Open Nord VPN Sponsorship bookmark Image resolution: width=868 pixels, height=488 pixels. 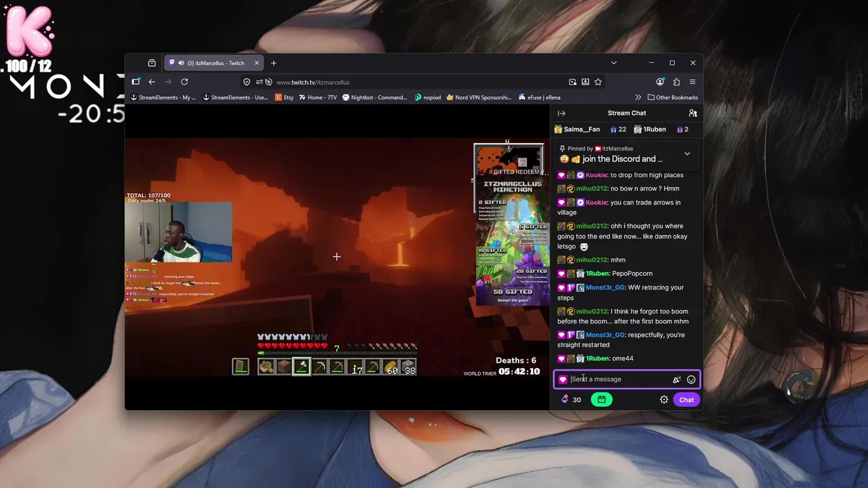479,98
